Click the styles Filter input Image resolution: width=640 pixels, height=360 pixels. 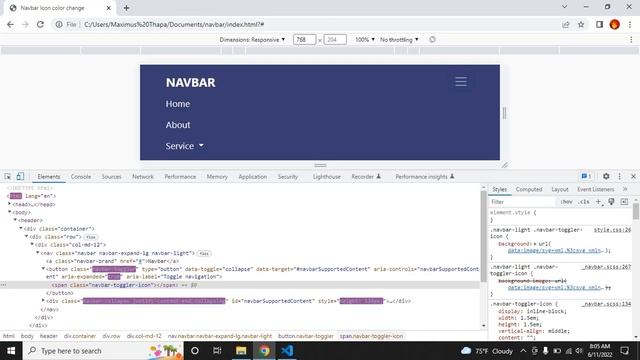tap(522, 202)
